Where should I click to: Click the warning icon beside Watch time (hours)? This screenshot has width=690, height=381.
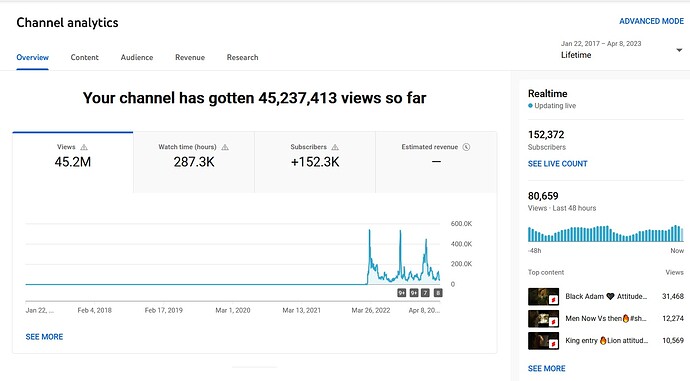[x=225, y=147]
